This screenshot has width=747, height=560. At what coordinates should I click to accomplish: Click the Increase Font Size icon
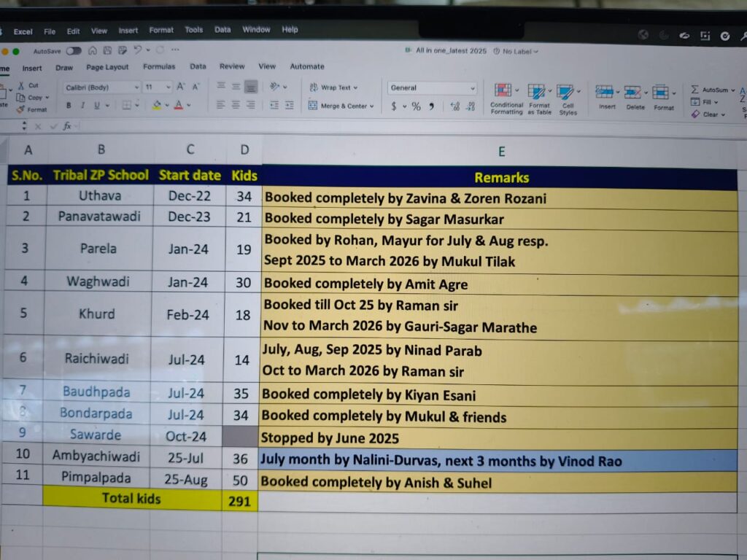(x=180, y=87)
